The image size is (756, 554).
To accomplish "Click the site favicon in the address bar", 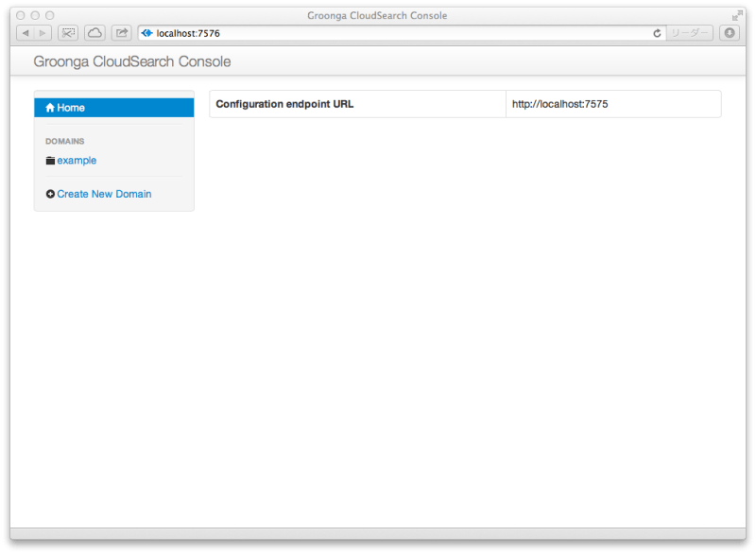I will (149, 32).
